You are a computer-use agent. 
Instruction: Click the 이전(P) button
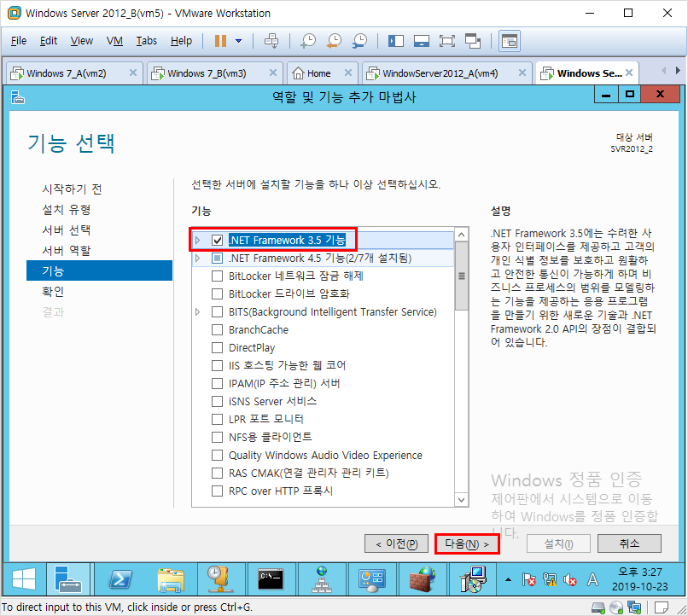[x=397, y=544]
